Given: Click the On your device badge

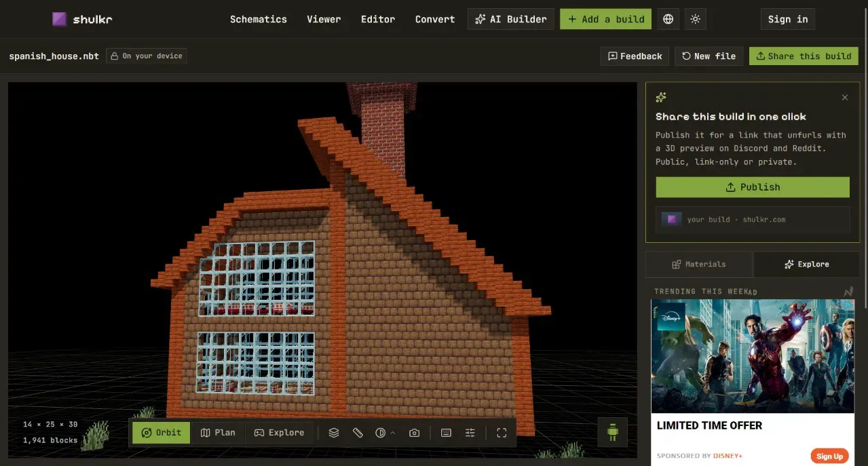Looking at the screenshot, I should click(147, 56).
